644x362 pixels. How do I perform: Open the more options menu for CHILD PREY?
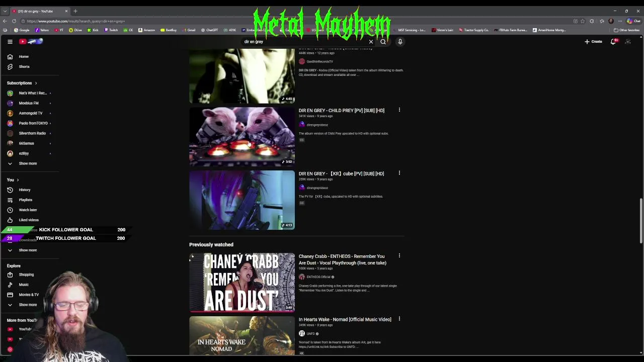pyautogui.click(x=399, y=110)
